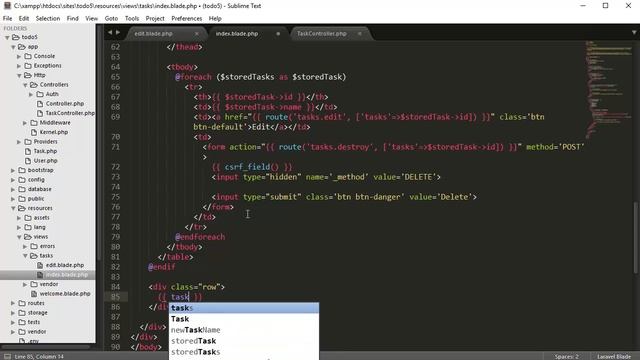Open User.php in the sidebar
The height and width of the screenshot is (360, 640).
point(45,160)
